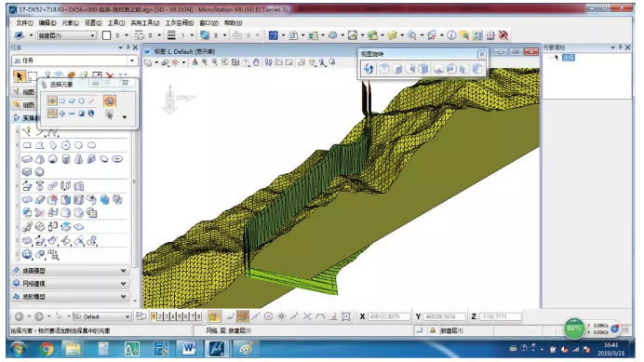Select the torus solid primitive tool
The image size is (644, 362).
tap(117, 159)
